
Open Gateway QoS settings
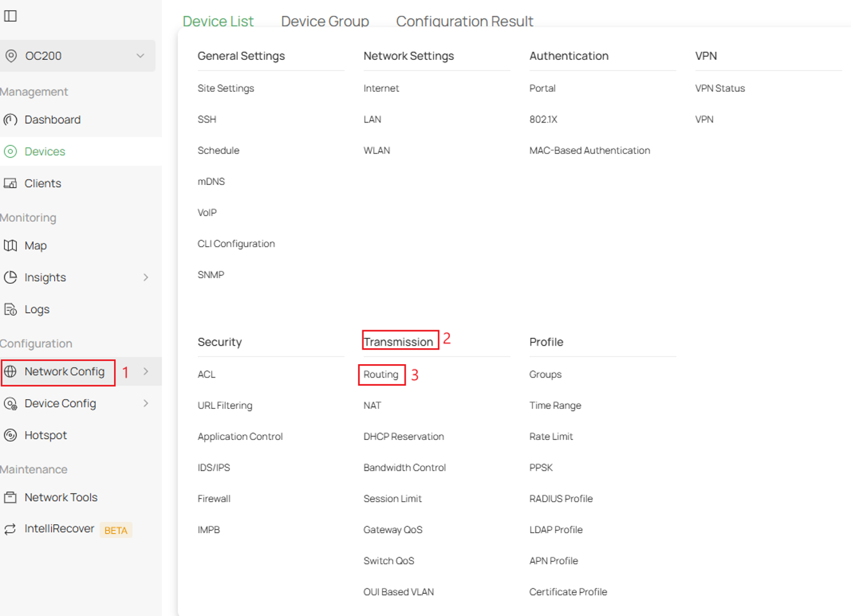click(x=393, y=530)
